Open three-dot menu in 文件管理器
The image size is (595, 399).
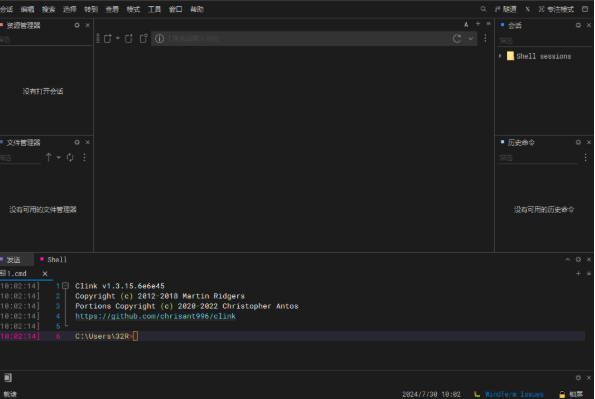point(84,157)
